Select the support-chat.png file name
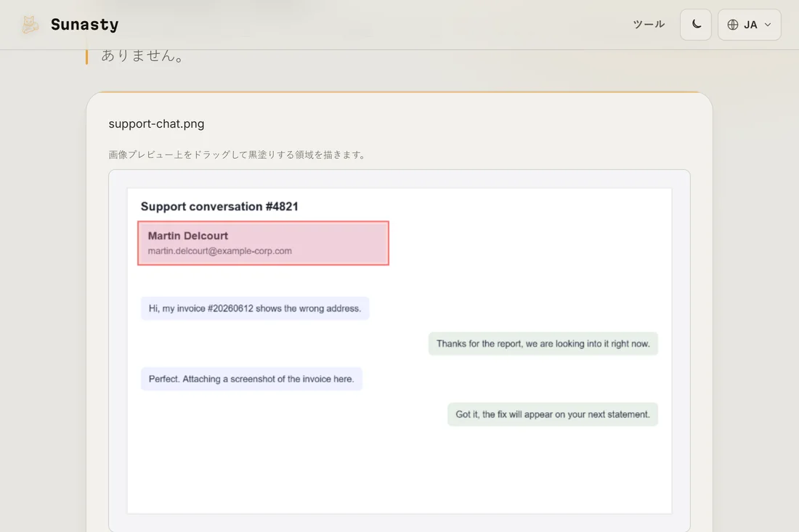The width and height of the screenshot is (799, 532). [x=156, y=123]
